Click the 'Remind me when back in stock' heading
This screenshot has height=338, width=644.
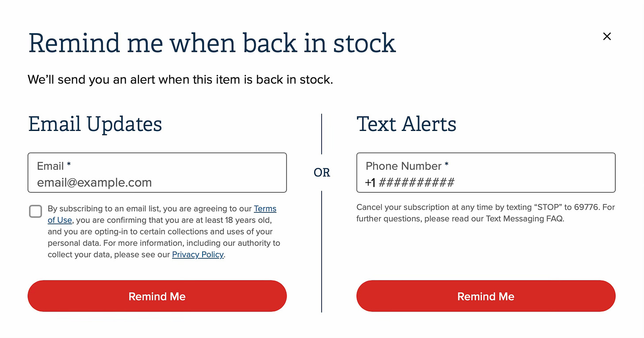point(212,43)
